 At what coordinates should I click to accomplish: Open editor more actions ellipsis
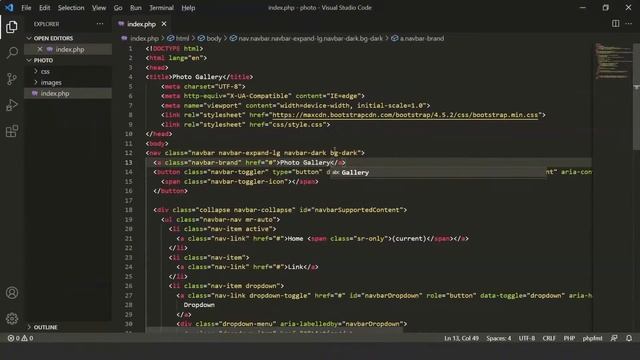pyautogui.click(x=629, y=24)
